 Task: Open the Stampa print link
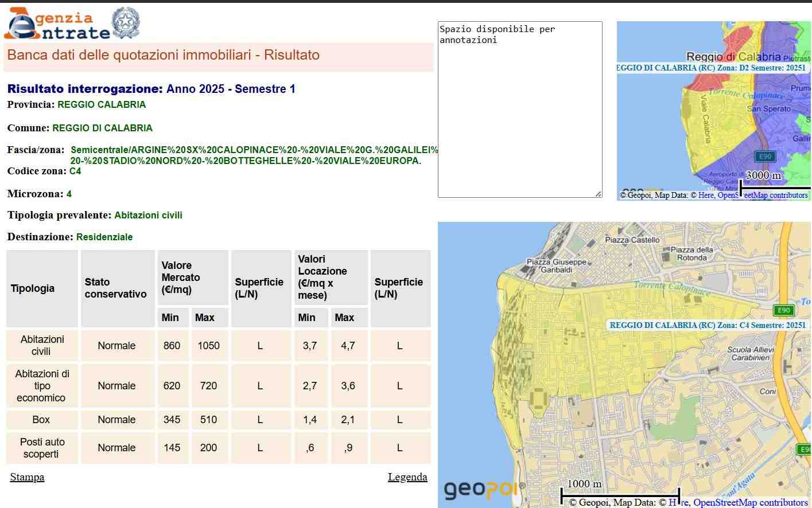[x=27, y=477]
